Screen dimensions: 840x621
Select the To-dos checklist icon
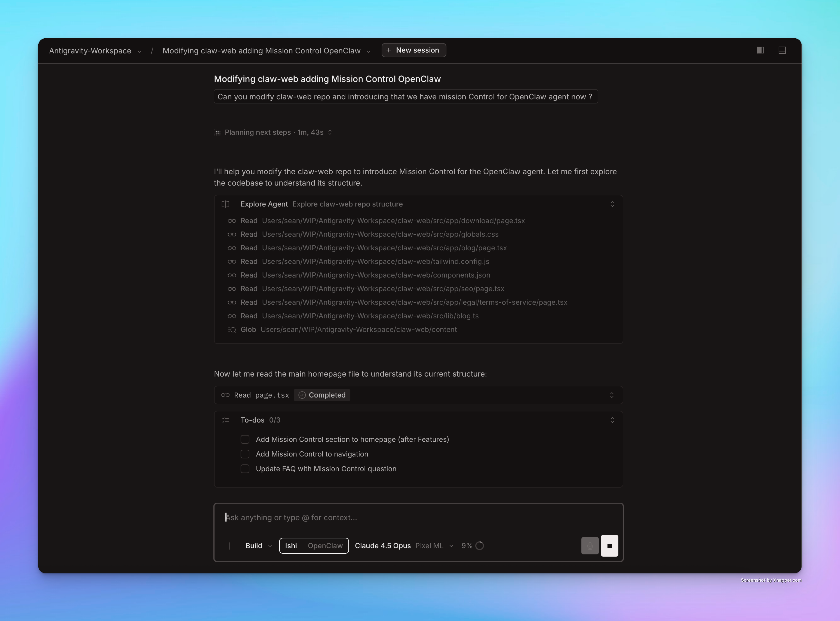226,420
